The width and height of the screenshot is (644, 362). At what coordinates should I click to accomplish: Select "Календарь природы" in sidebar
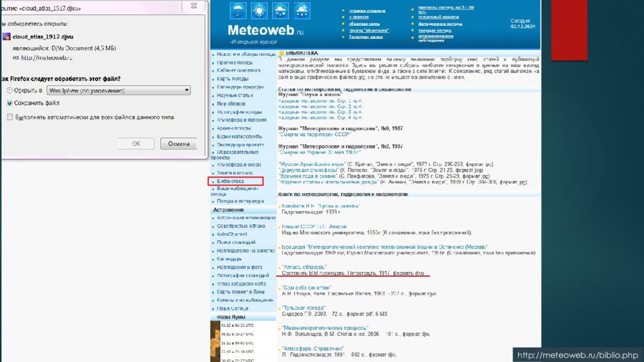(x=240, y=87)
